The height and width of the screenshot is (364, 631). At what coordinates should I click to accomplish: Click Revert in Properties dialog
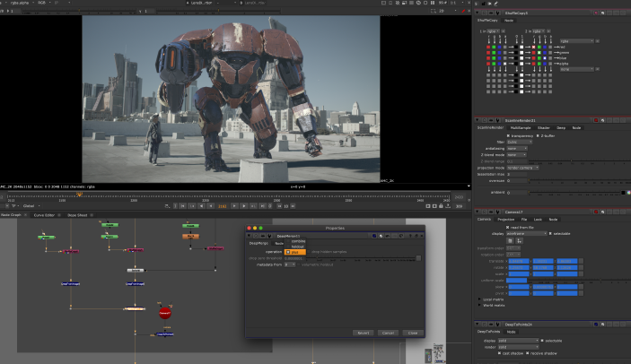363,333
